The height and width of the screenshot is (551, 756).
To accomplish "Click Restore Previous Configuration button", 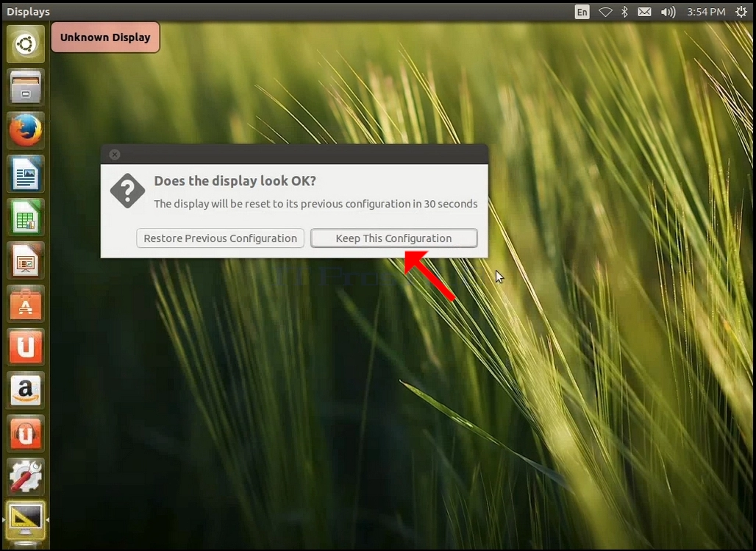I will [221, 238].
